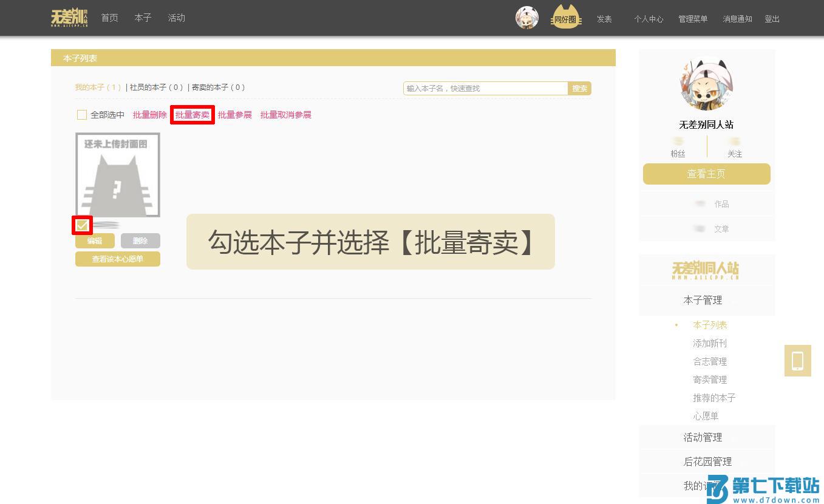The image size is (824, 504).
Task: Uncheck the checkbox under the book cover
Action: point(82,226)
